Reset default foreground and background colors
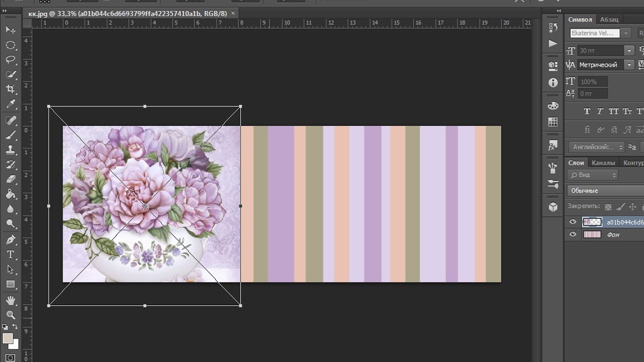Image resolution: width=644 pixels, height=362 pixels. [x=5, y=327]
